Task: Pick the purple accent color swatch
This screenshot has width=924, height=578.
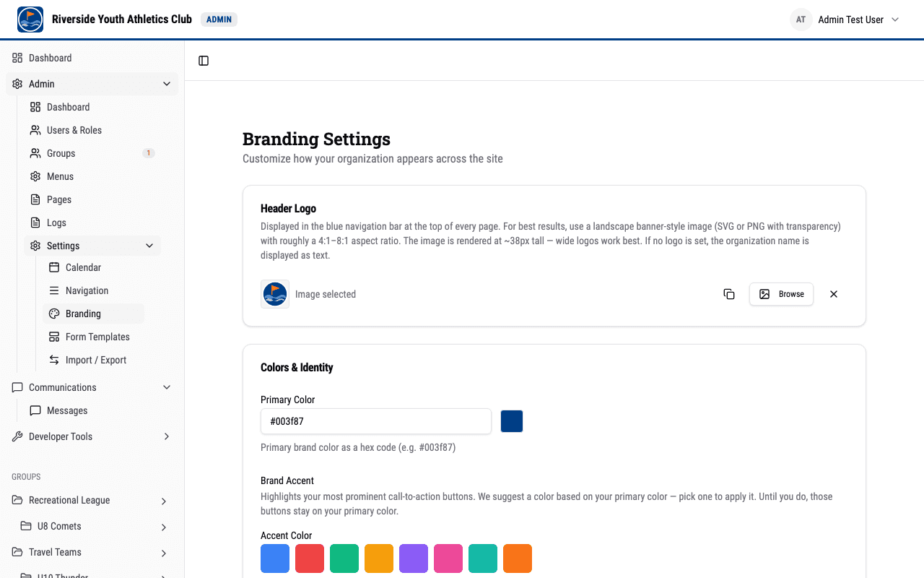Action: [x=414, y=558]
